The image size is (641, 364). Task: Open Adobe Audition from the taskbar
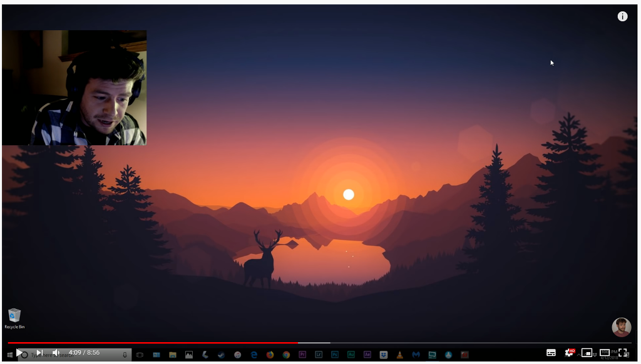[351, 355]
